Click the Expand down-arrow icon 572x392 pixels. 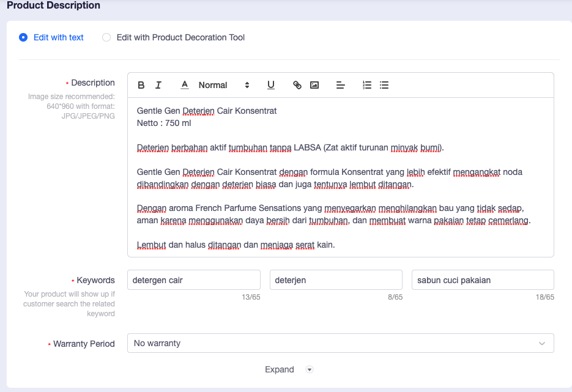coord(310,370)
